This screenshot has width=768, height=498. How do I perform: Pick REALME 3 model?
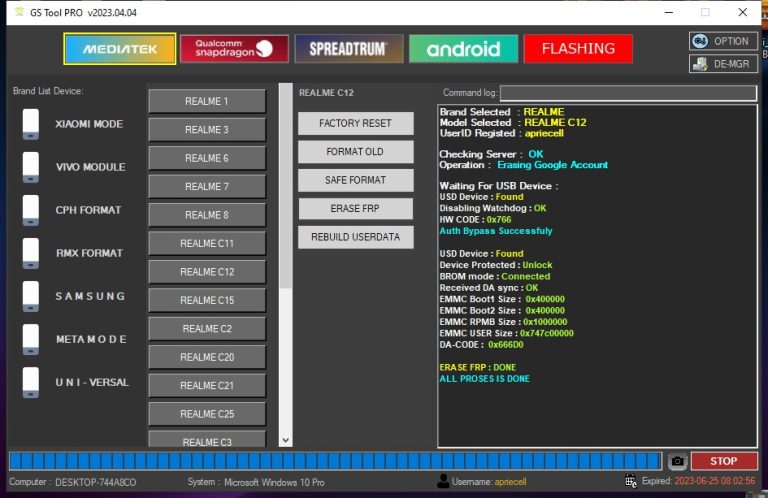pos(207,130)
